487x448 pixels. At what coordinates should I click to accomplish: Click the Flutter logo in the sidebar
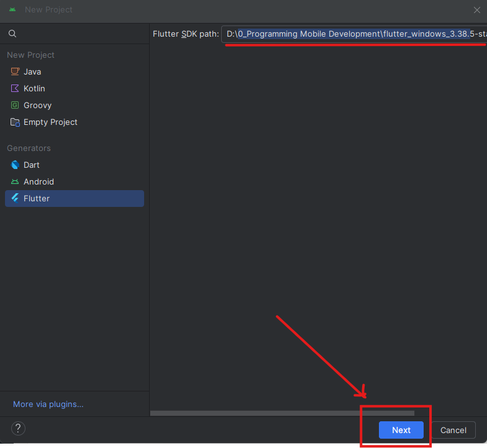16,198
